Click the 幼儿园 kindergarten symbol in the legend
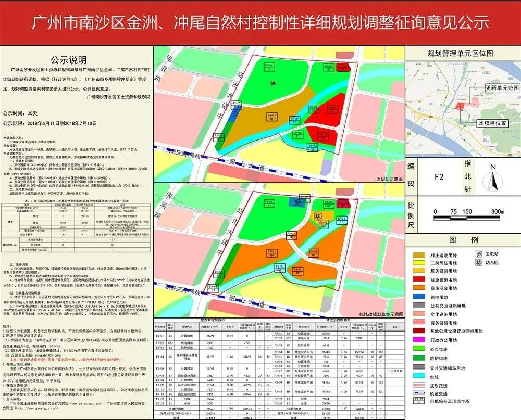This screenshot has height=420, width=521. [478, 263]
